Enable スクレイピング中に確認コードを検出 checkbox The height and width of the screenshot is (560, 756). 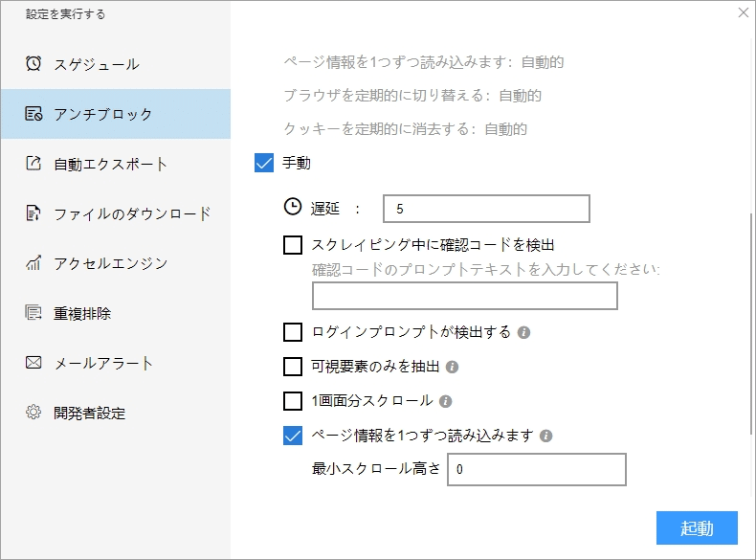pos(294,245)
